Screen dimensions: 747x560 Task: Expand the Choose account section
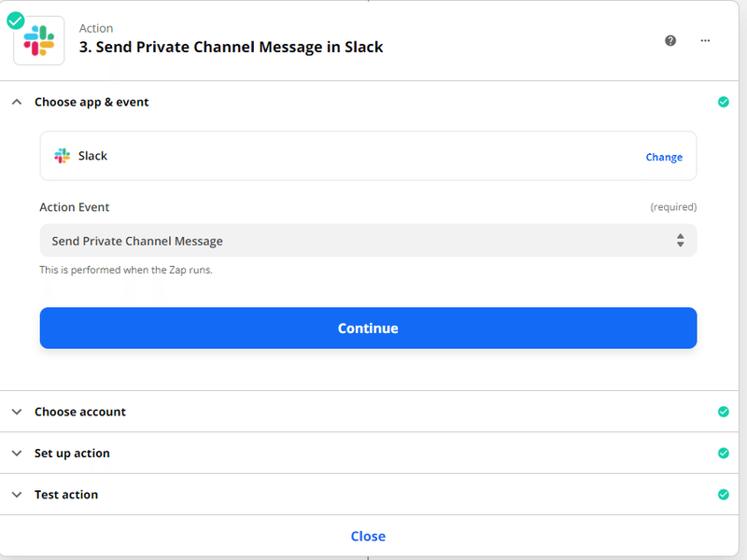[x=17, y=412]
